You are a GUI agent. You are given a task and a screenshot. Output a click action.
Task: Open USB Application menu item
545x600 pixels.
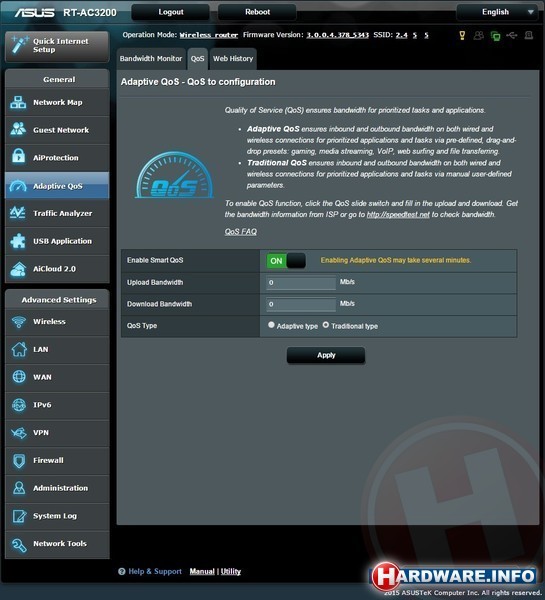57,241
